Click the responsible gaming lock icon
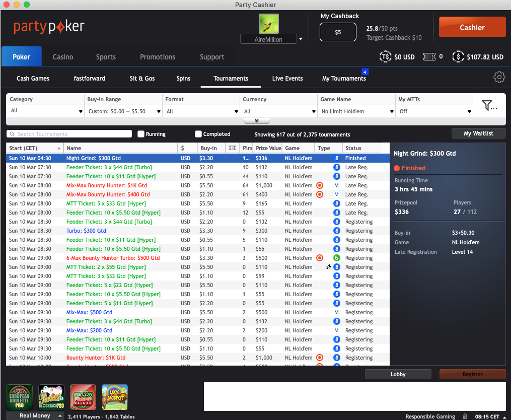Image resolution: width=511 pixels, height=420 pixels. point(465,416)
